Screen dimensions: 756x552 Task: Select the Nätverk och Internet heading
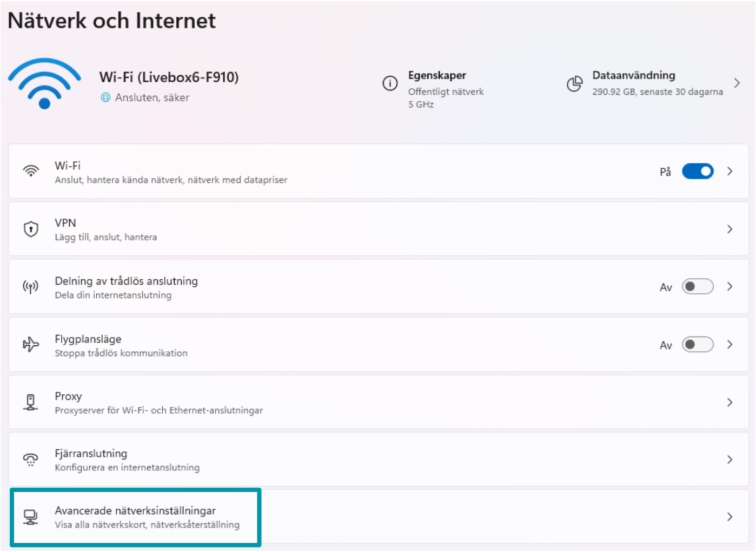(x=111, y=21)
